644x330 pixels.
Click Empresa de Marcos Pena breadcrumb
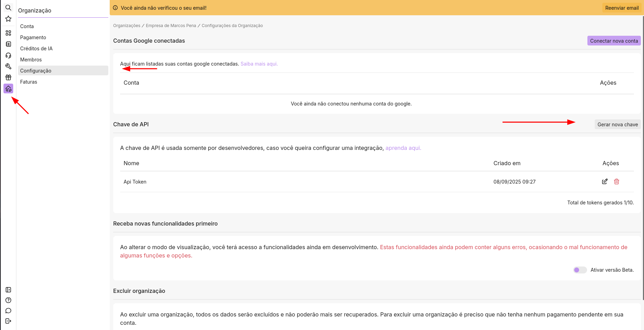click(x=171, y=26)
